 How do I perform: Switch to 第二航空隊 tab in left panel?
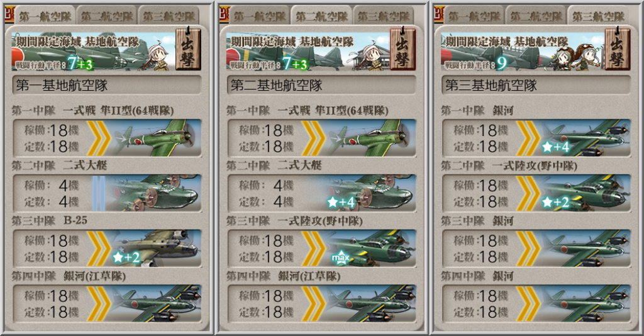[107, 16]
